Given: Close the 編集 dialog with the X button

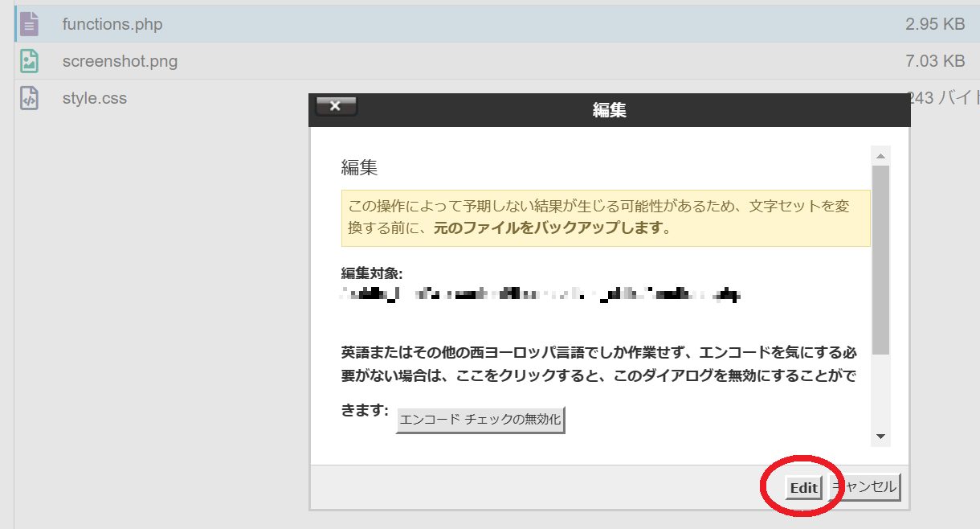Looking at the screenshot, I should [336, 106].
